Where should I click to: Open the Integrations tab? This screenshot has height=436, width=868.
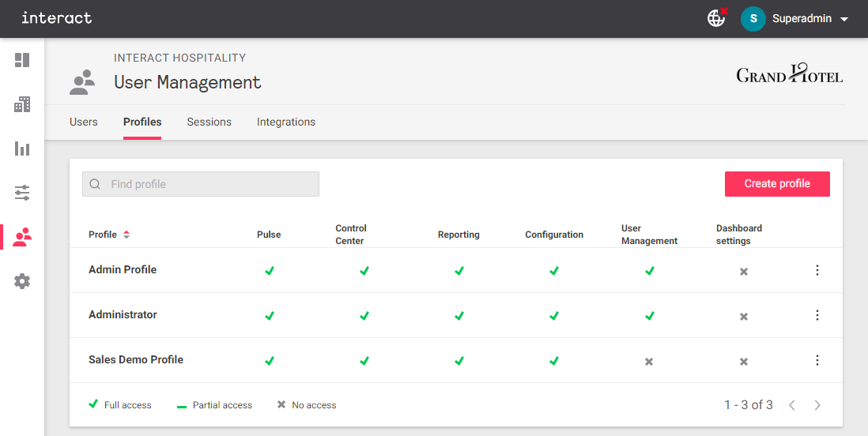(286, 122)
